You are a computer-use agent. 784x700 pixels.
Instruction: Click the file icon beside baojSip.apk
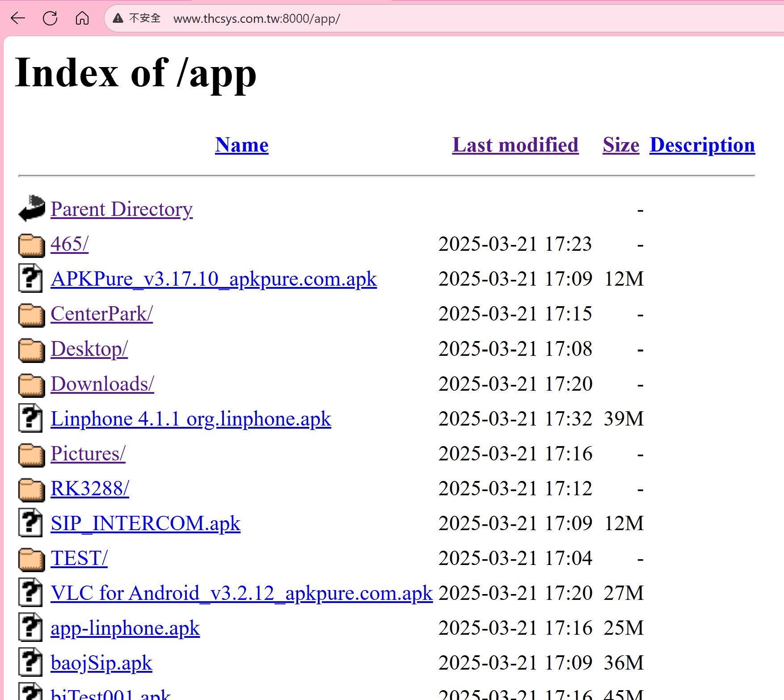point(31,662)
